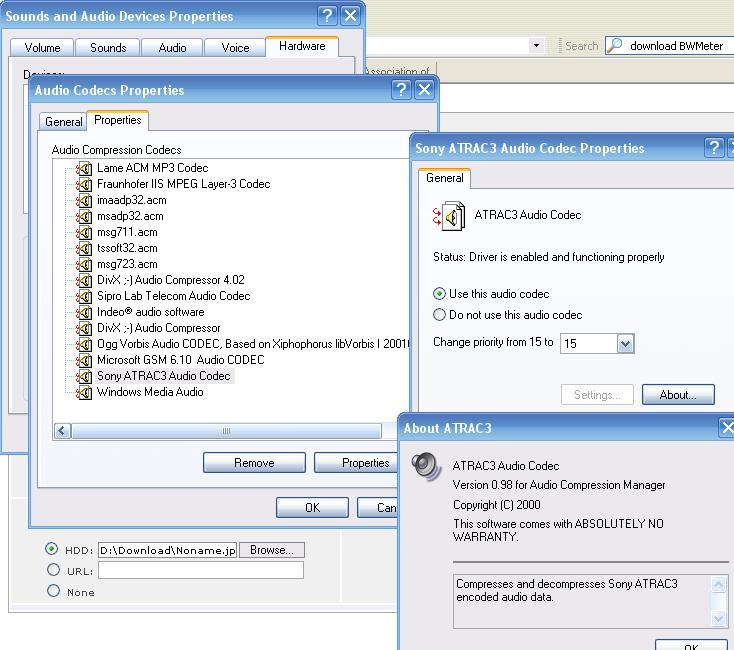This screenshot has height=650, width=734.
Task: Close the About ATRAC3 dialog
Action: [727, 427]
